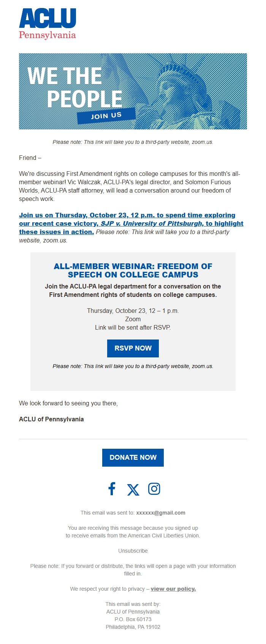Click the ACLU Pennsylvania logo
Image resolution: width=266 pixels, height=644 pixels.
[47, 24]
